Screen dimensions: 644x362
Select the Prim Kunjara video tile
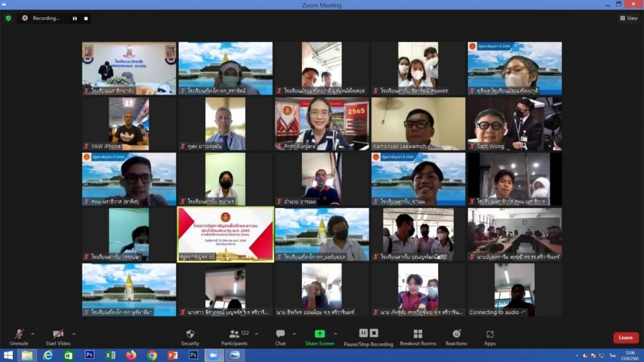[x=321, y=124]
